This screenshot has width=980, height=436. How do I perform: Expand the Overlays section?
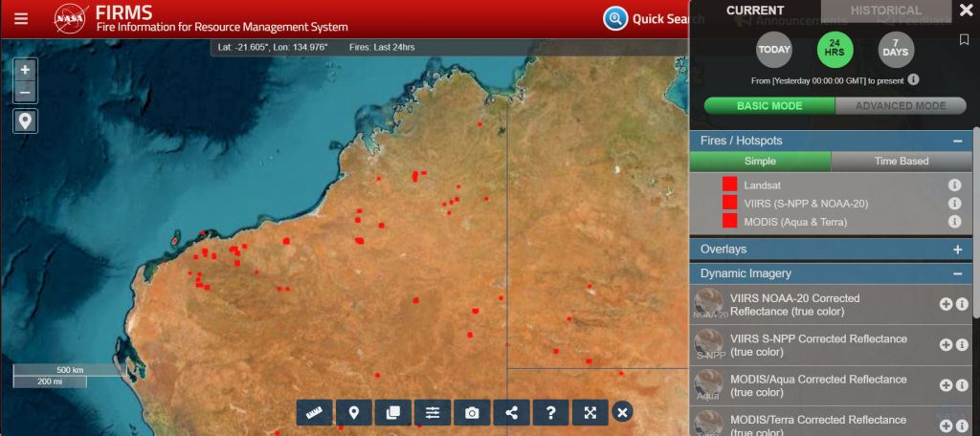pos(957,250)
